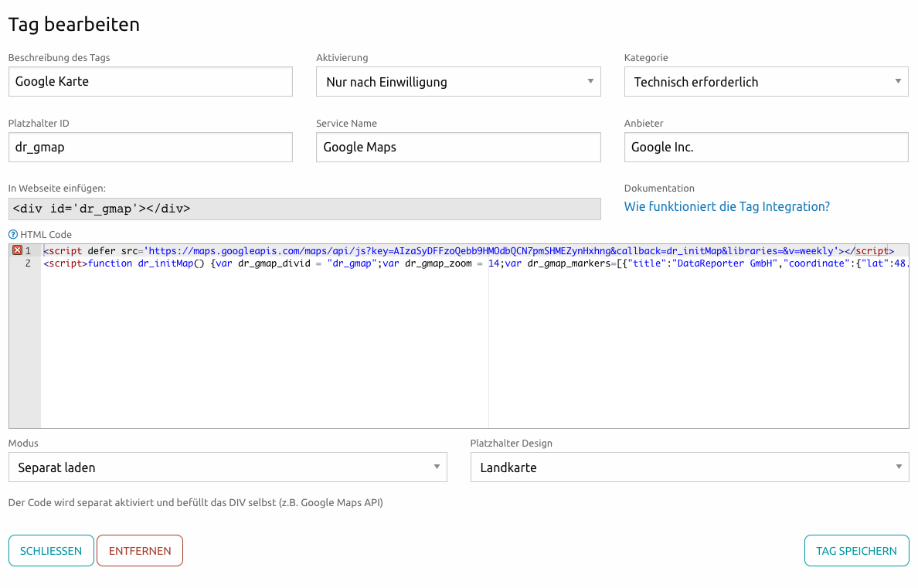
Task: Click line 1 of the HTML code editor
Action: coord(309,250)
